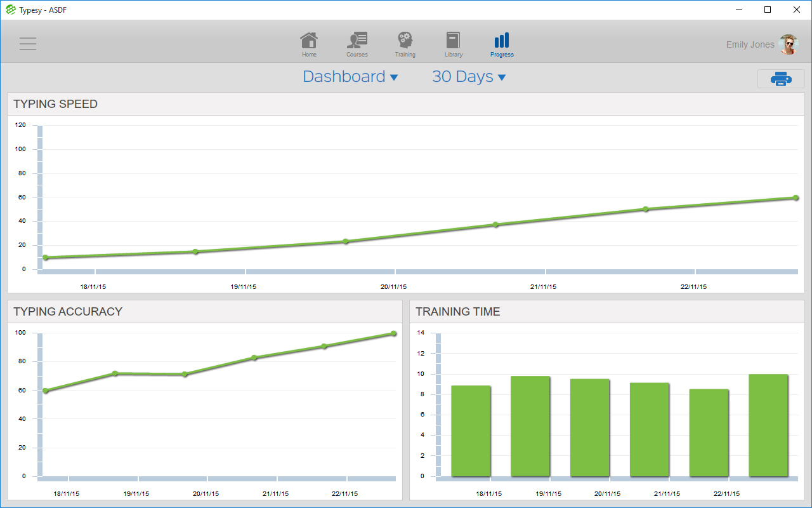
Task: Open the Library section
Action: tap(453, 44)
